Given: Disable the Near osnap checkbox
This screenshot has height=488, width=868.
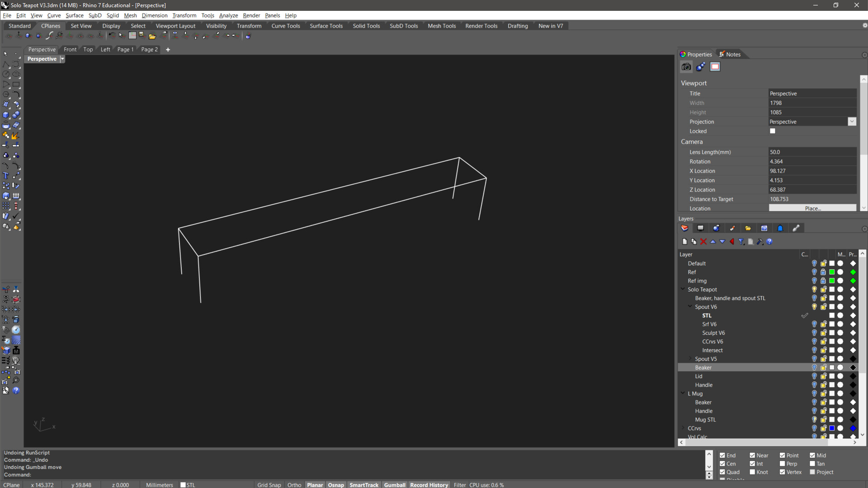Looking at the screenshot, I should pos(752,455).
